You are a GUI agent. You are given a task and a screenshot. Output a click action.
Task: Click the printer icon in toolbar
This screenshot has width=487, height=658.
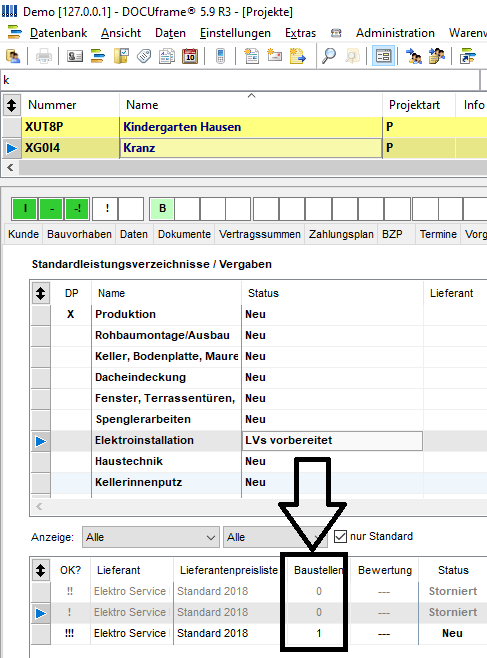(x=44, y=56)
